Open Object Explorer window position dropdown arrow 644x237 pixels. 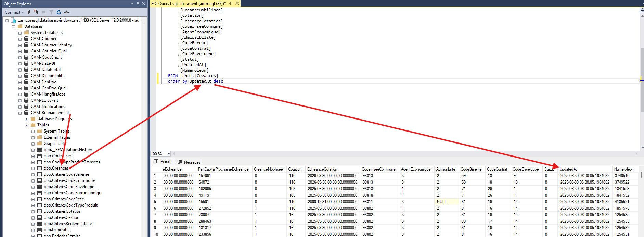(132, 4)
